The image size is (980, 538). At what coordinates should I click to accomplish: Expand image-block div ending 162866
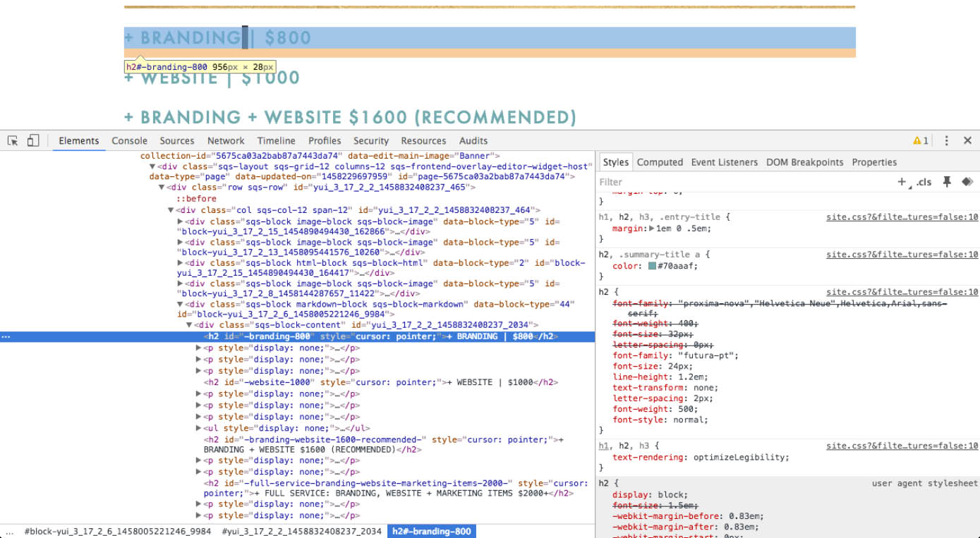180,221
